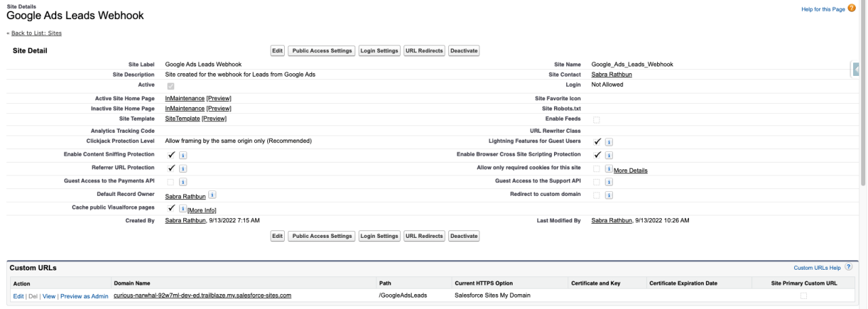
Task: Click the Google_Ads_Leads_Webhook site name value
Action: click(632, 64)
